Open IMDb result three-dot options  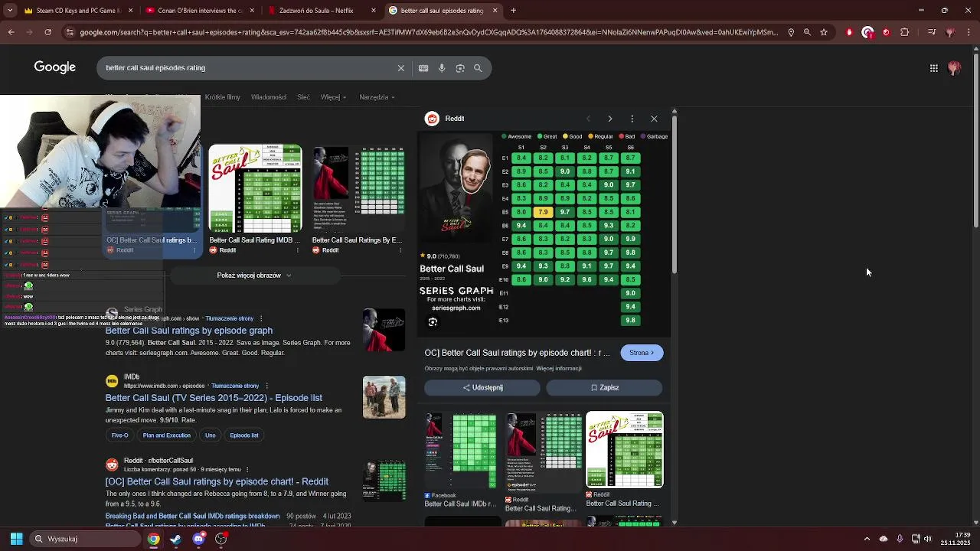point(267,386)
